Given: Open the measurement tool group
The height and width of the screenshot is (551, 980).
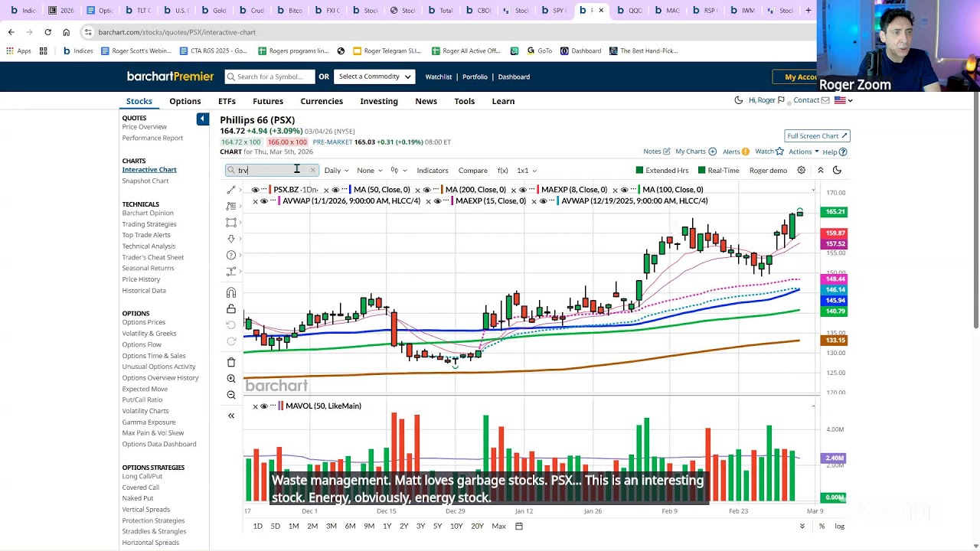Looking at the screenshot, I should tap(231, 272).
